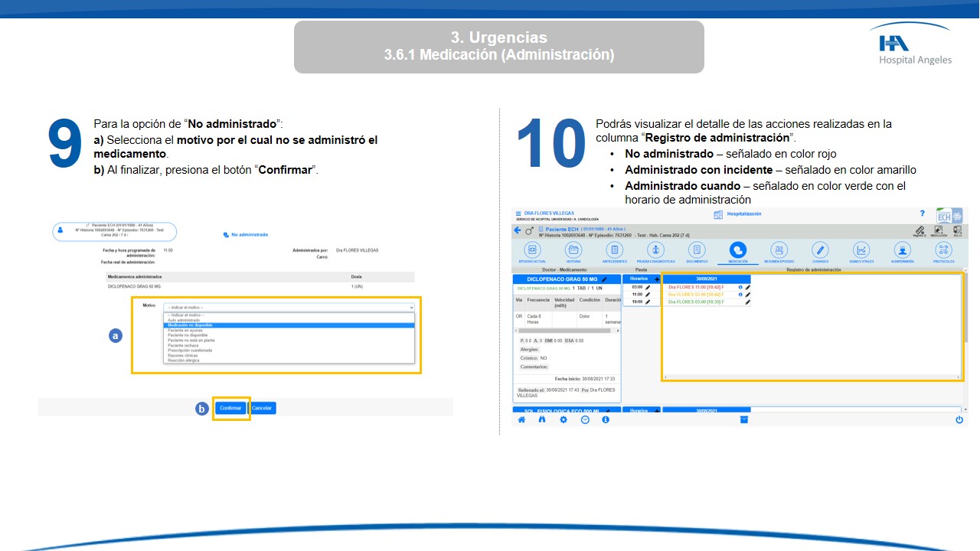Image resolution: width=980 pixels, height=551 pixels.
Task: Edit the 19:00 schedule pencil icon
Action: 648,302
